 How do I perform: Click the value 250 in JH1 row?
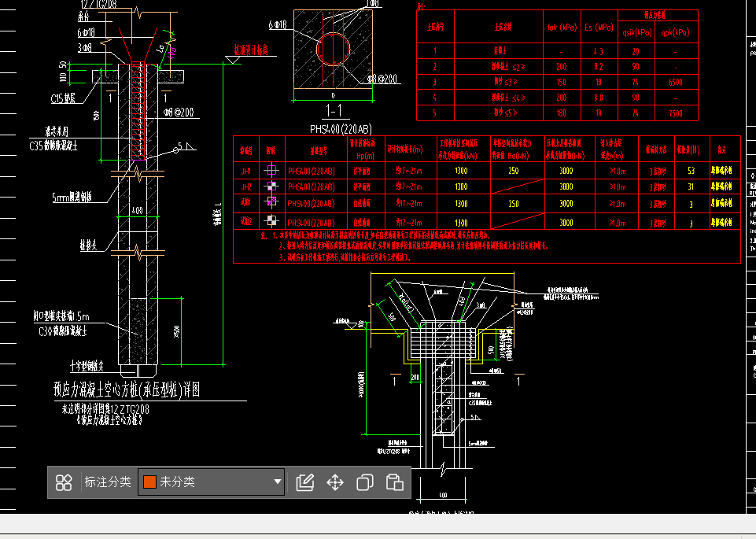pyautogui.click(x=514, y=170)
